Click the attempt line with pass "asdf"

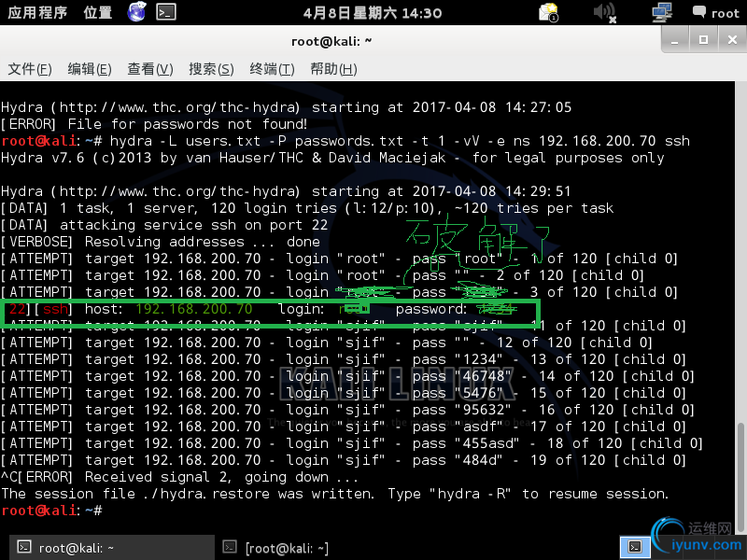click(344, 427)
